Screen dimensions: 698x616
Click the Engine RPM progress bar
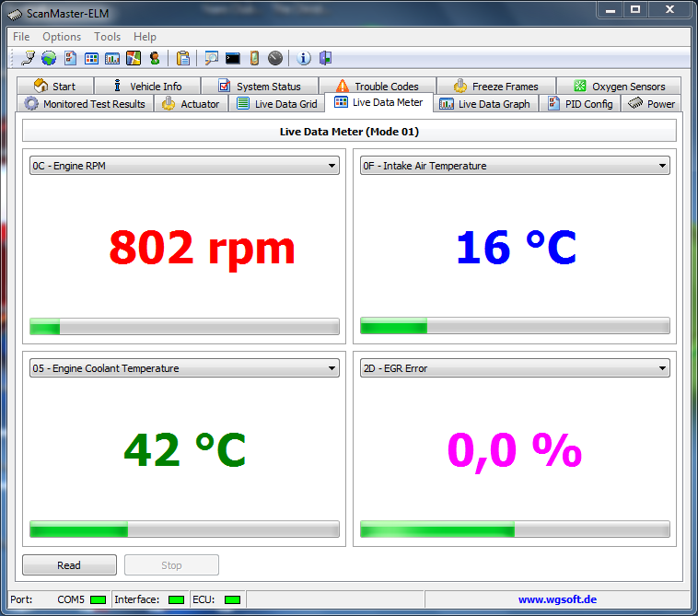(x=184, y=326)
